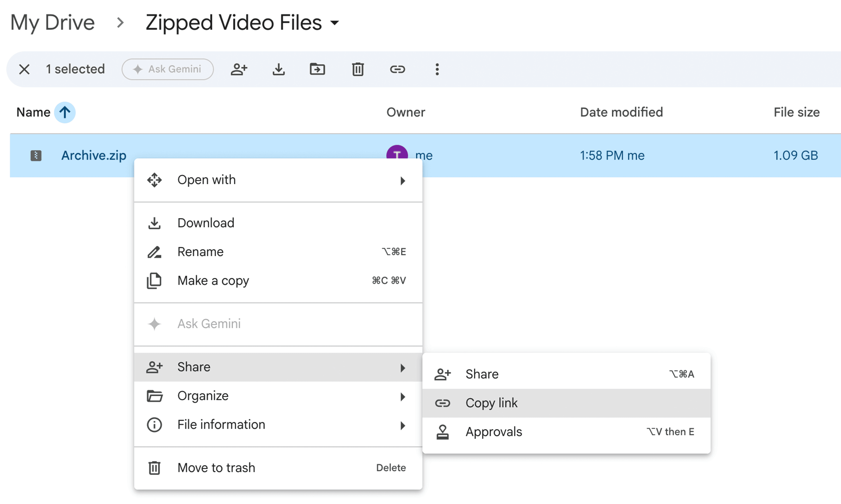Expand the Open with submenu arrow
The image size is (841, 504).
pyautogui.click(x=403, y=181)
